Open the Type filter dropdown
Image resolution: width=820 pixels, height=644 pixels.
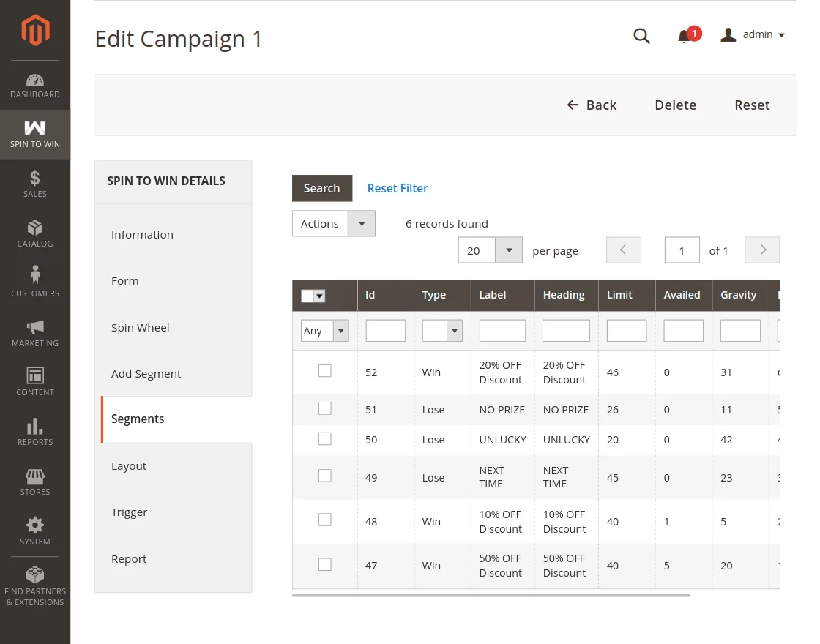(x=443, y=331)
